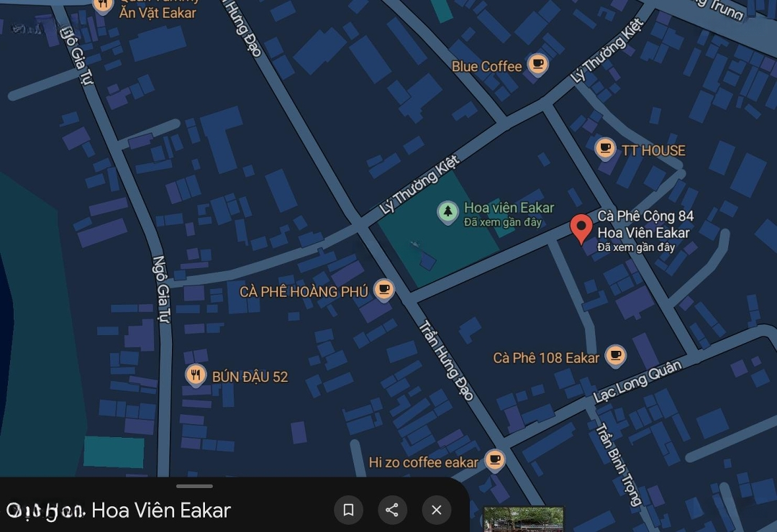The image size is (777, 532).
Task: Tap the CÀ PHÊ HOÀNG PHÚ cafe icon
Action: click(x=383, y=290)
